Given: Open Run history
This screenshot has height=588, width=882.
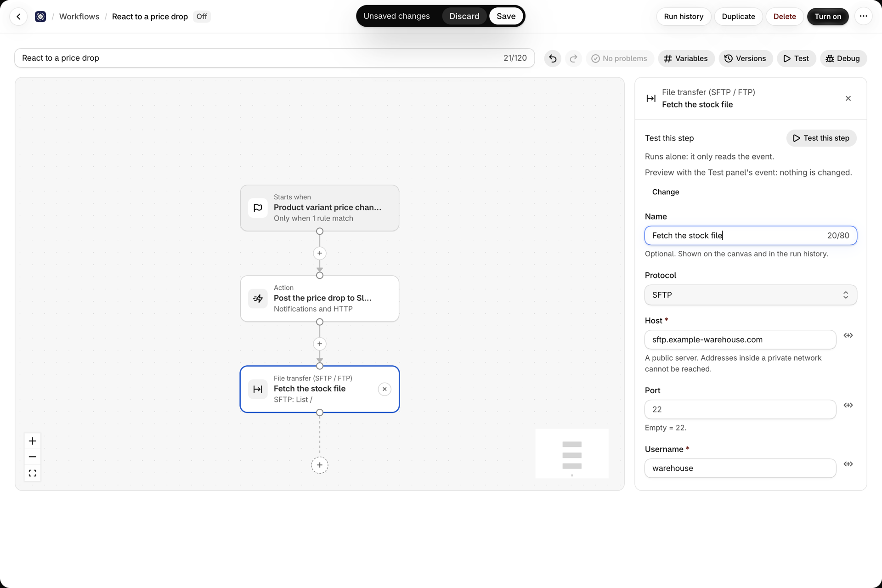Looking at the screenshot, I should tap(684, 17).
